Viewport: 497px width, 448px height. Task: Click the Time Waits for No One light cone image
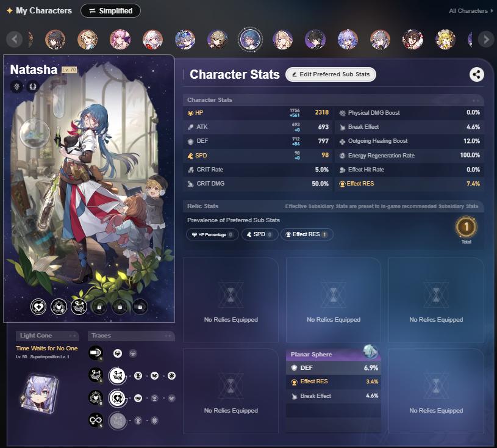point(40,392)
